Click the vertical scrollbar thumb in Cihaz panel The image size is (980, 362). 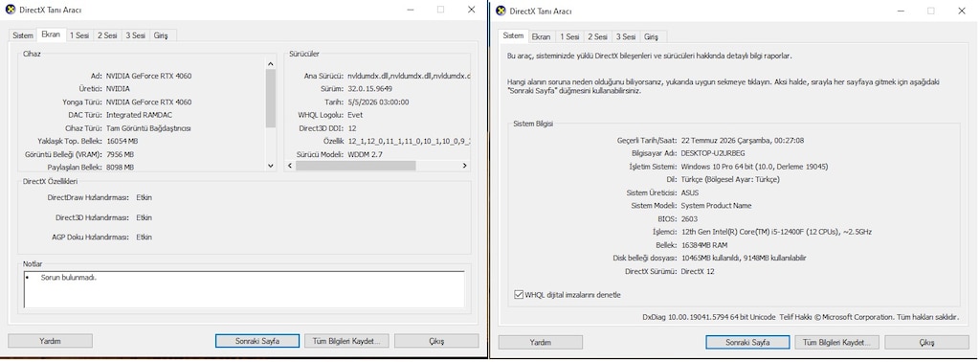(271, 98)
